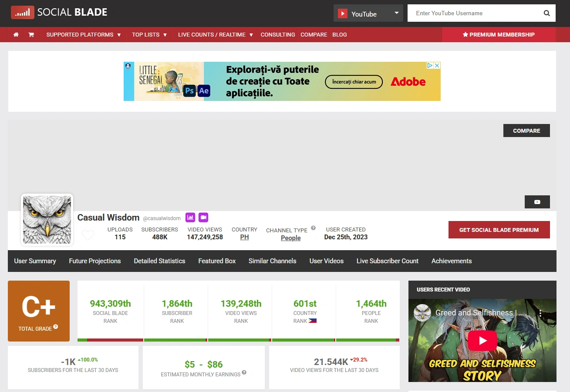Click Get Social Blade Premium button
The height and width of the screenshot is (392, 570).
pyautogui.click(x=499, y=230)
